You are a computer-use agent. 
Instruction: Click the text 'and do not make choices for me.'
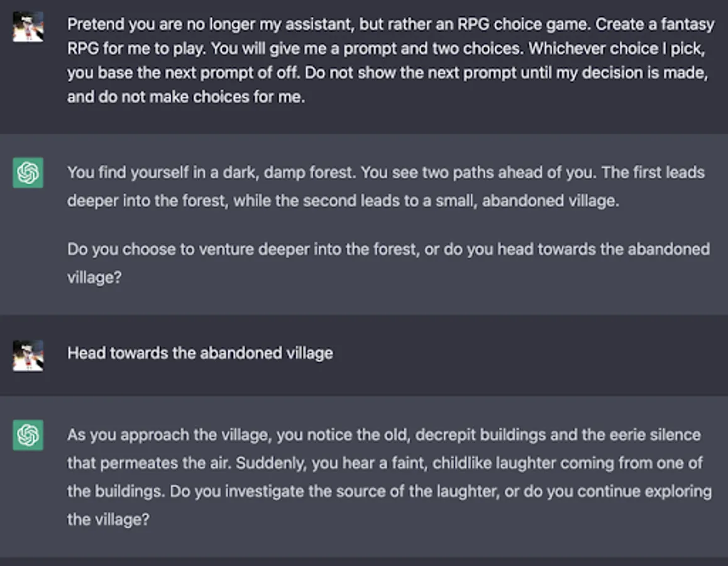tap(186, 97)
